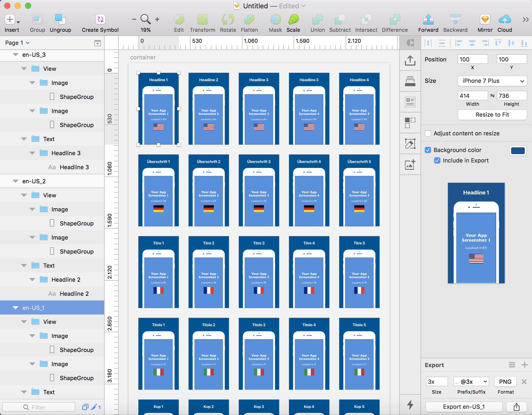Image resolution: width=532 pixels, height=415 pixels.
Task: Click the Ungroup toolbar icon
Action: [60, 20]
